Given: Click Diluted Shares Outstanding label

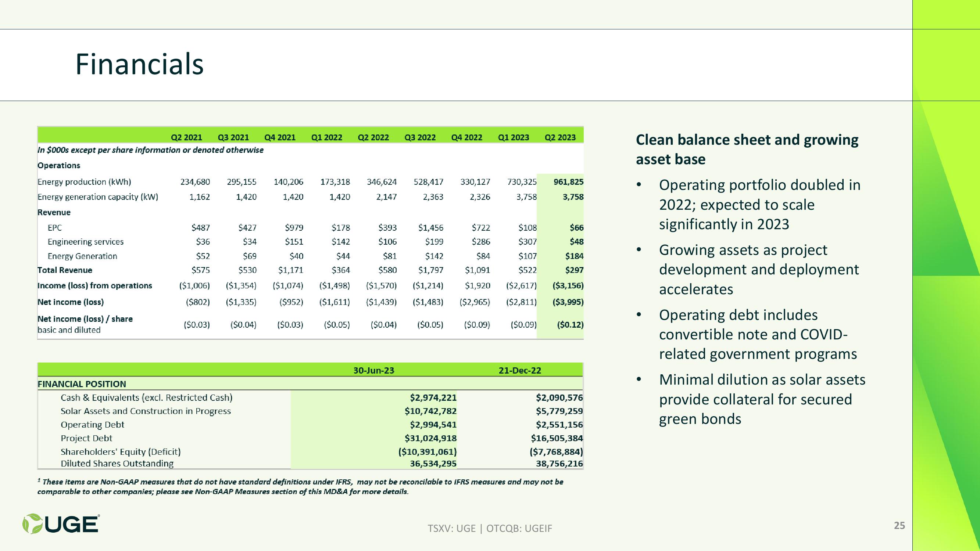Looking at the screenshot, I should coord(117,464).
